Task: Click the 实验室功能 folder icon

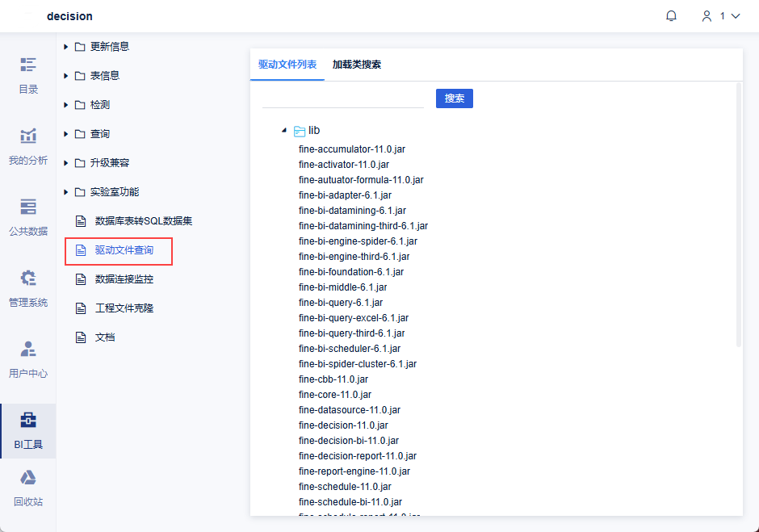Action: [x=80, y=192]
